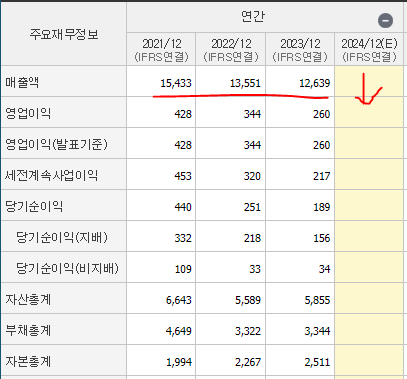Click the 자산총계 row label
407x379 pixels.
point(28,299)
